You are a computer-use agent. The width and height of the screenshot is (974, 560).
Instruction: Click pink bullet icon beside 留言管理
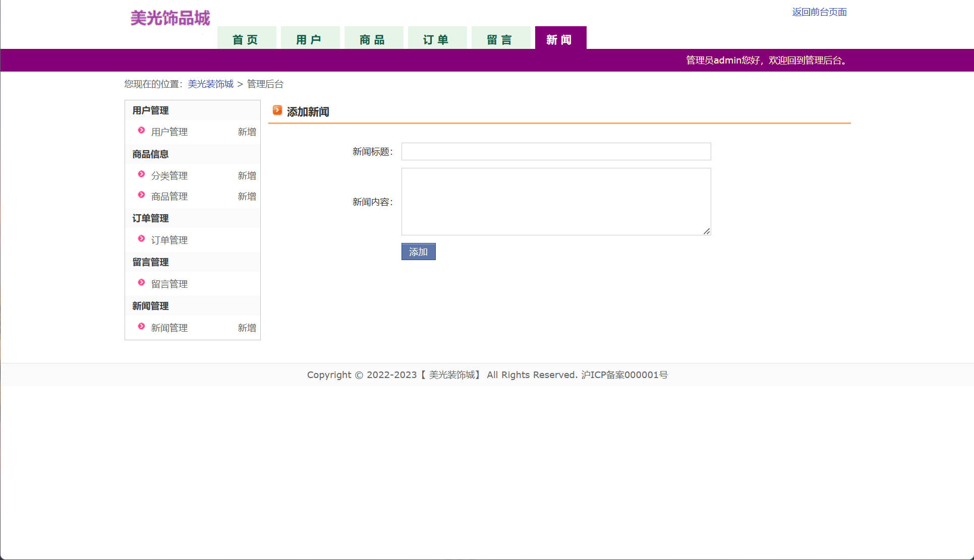pyautogui.click(x=141, y=282)
